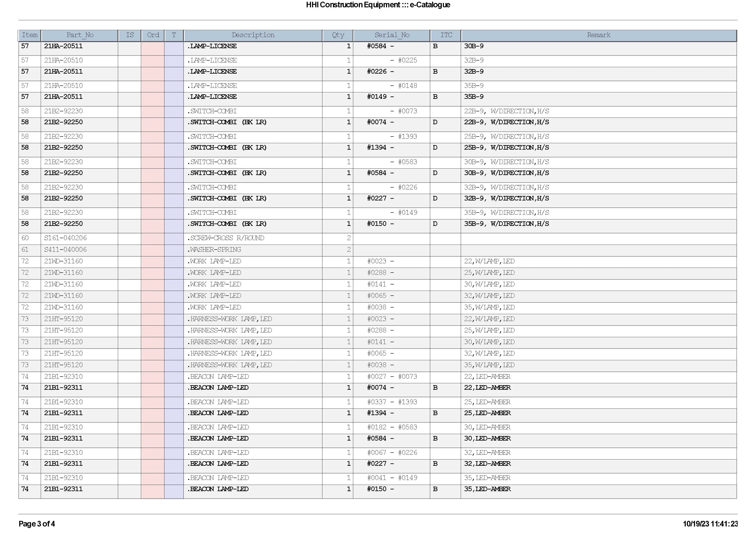
Task: Click description .WASHER-SPRING
Action: point(214,250)
